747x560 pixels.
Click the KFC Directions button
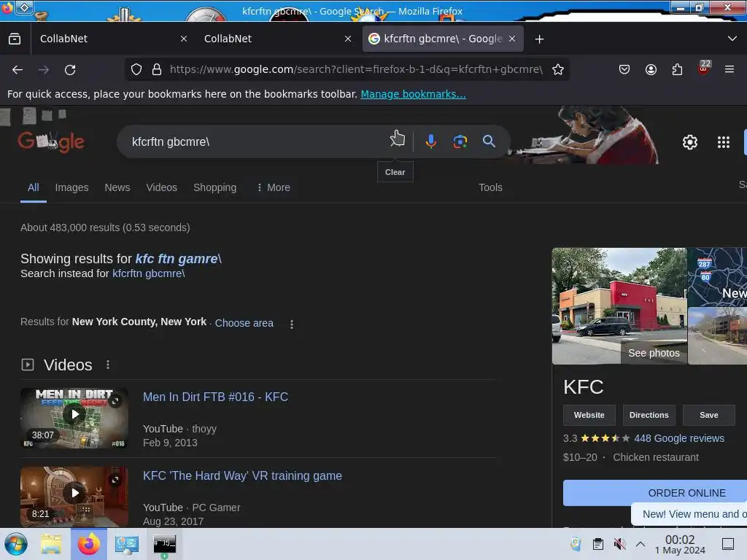coord(649,415)
